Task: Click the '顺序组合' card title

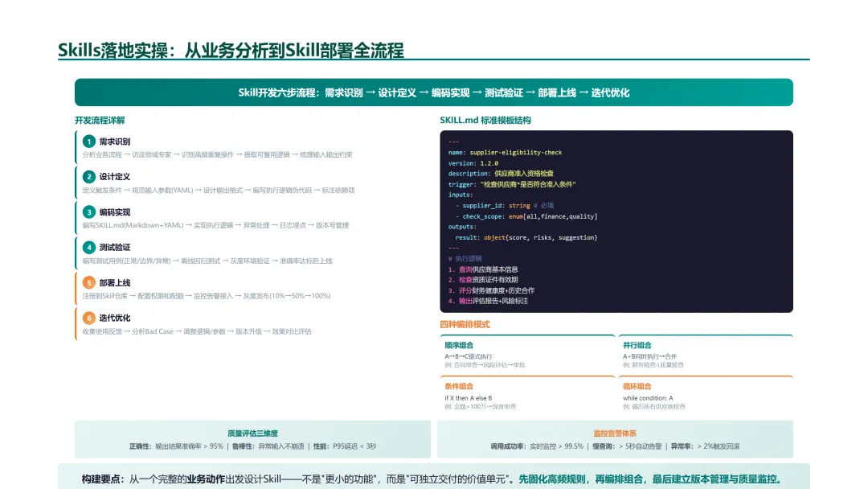Action: tap(459, 345)
